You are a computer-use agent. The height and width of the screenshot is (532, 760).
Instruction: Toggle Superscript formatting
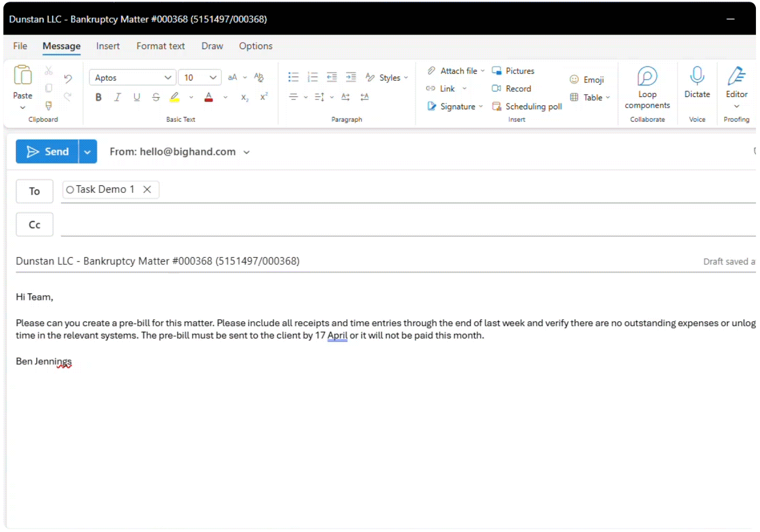click(x=264, y=96)
